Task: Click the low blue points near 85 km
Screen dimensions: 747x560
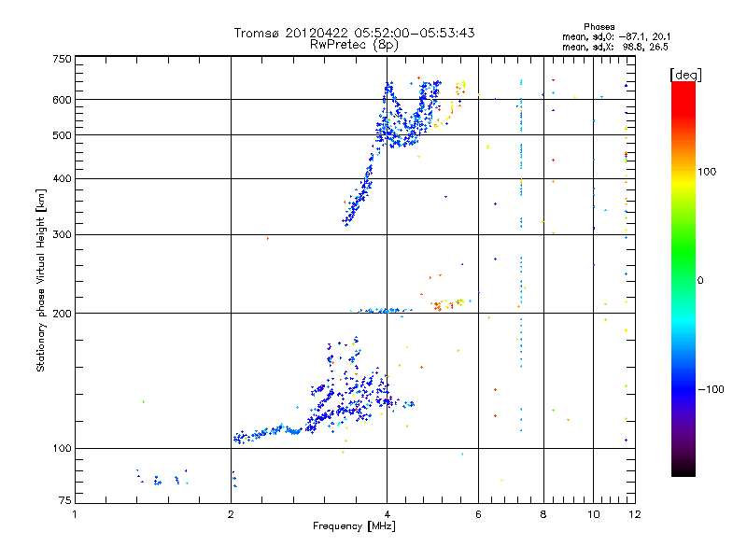Action: point(162,478)
